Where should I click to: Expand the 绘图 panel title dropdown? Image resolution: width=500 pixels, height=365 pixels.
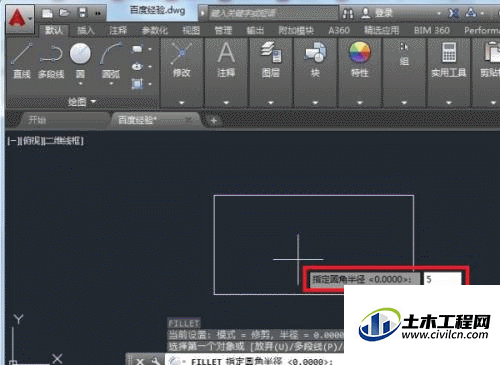click(x=82, y=101)
